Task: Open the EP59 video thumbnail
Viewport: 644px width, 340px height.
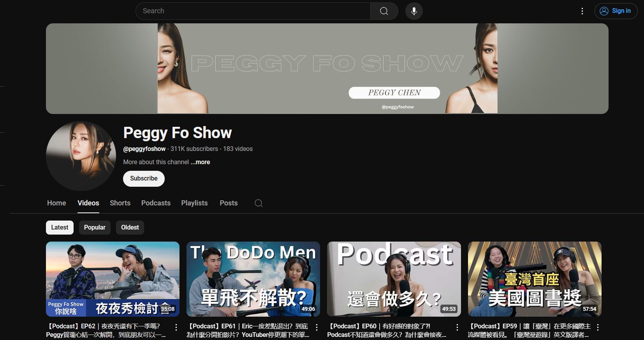Action: (535, 279)
